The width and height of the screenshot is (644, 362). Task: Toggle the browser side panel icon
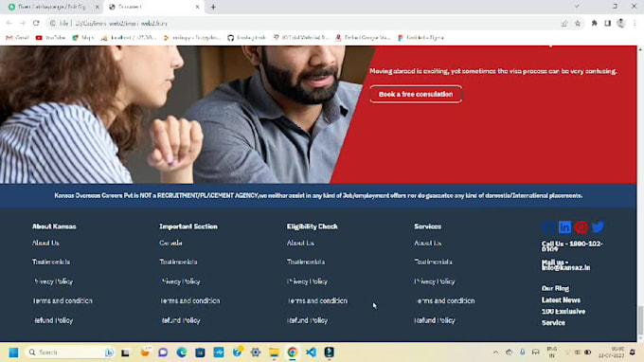click(607, 24)
